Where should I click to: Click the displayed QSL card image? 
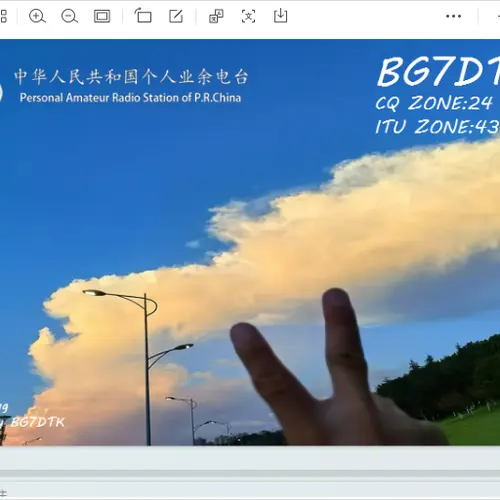(250, 242)
